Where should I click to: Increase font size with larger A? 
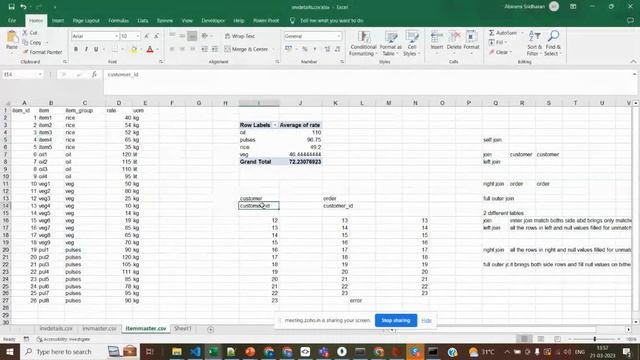(x=147, y=36)
